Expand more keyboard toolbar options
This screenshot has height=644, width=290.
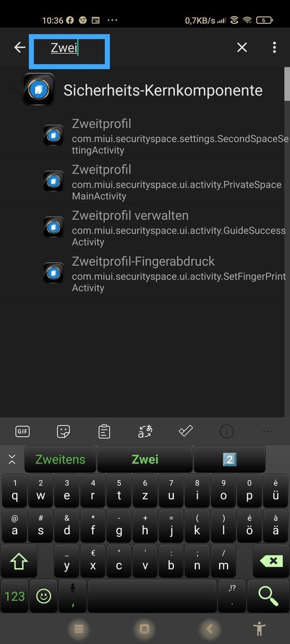(267, 432)
